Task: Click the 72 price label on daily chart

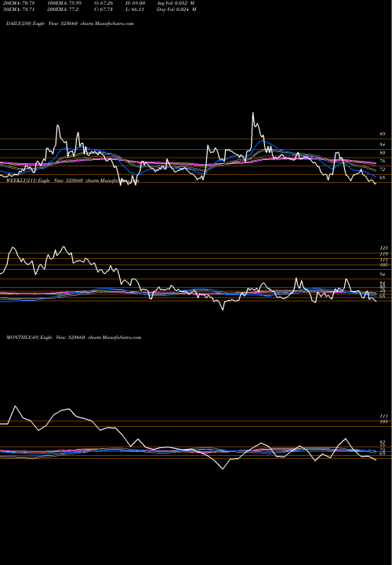Action: tap(383, 169)
